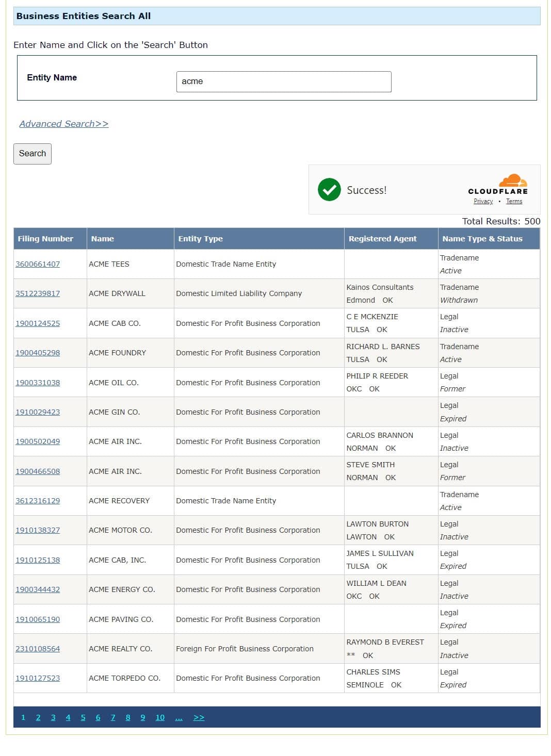Select page 5 of the results
Screen dimensions: 551x756
83,717
